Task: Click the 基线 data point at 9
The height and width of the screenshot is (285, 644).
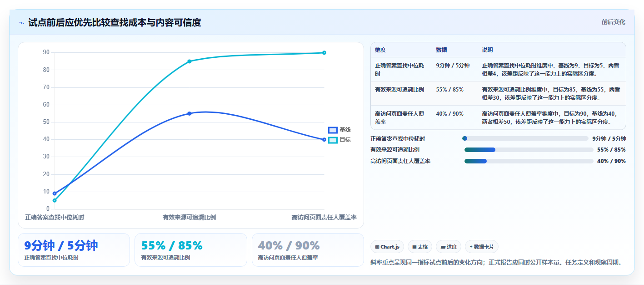Action: tap(55, 193)
